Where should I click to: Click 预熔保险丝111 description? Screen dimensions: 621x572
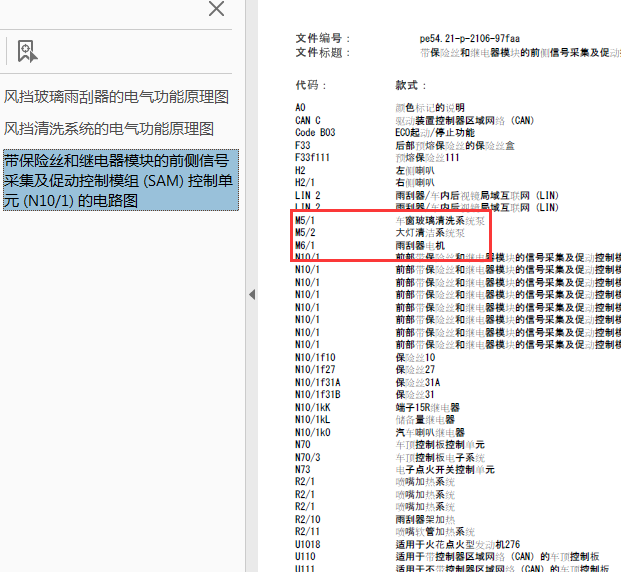(x=427, y=158)
